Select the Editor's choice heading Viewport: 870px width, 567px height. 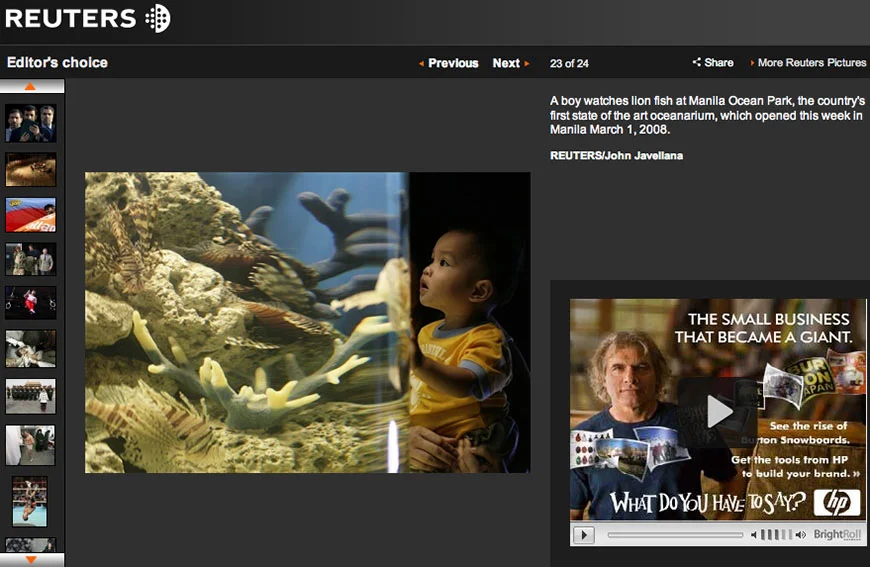coord(57,62)
